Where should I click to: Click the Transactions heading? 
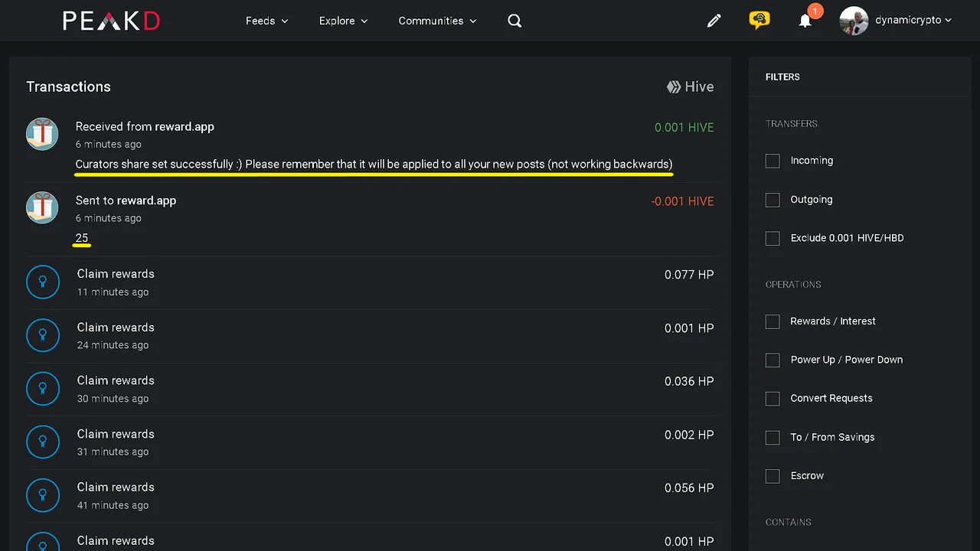[x=68, y=86]
